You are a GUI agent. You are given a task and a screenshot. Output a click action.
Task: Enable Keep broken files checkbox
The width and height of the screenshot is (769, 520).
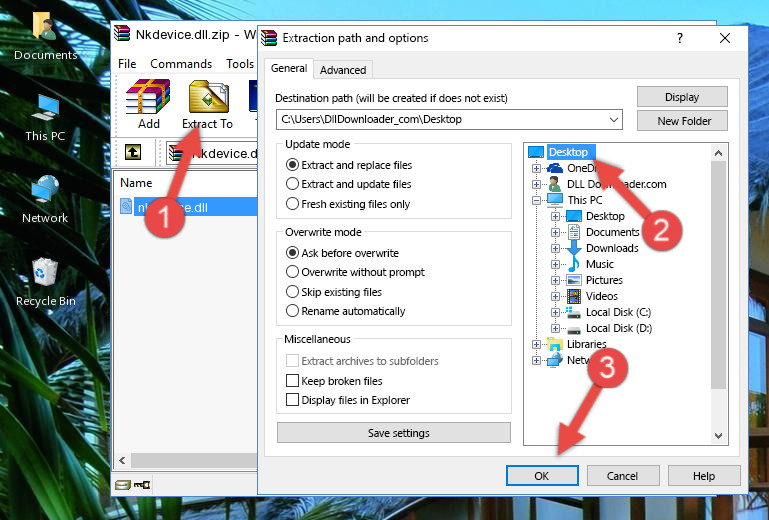point(292,381)
